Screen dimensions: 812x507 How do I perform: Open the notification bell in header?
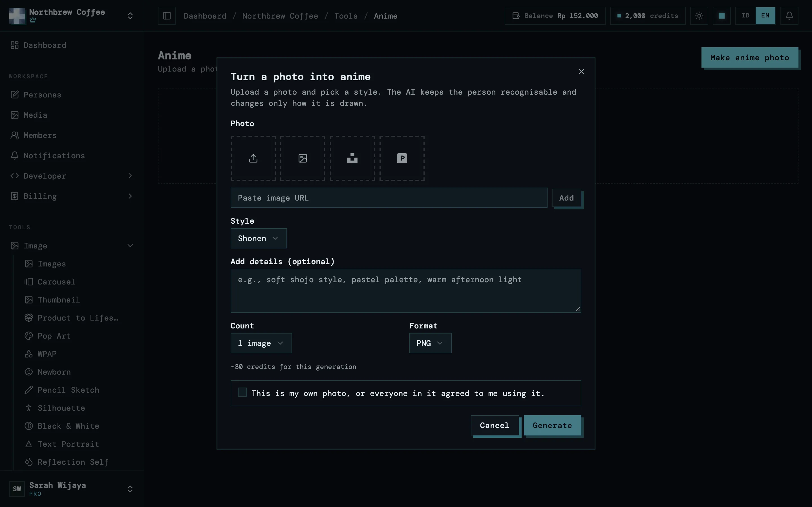click(x=789, y=16)
